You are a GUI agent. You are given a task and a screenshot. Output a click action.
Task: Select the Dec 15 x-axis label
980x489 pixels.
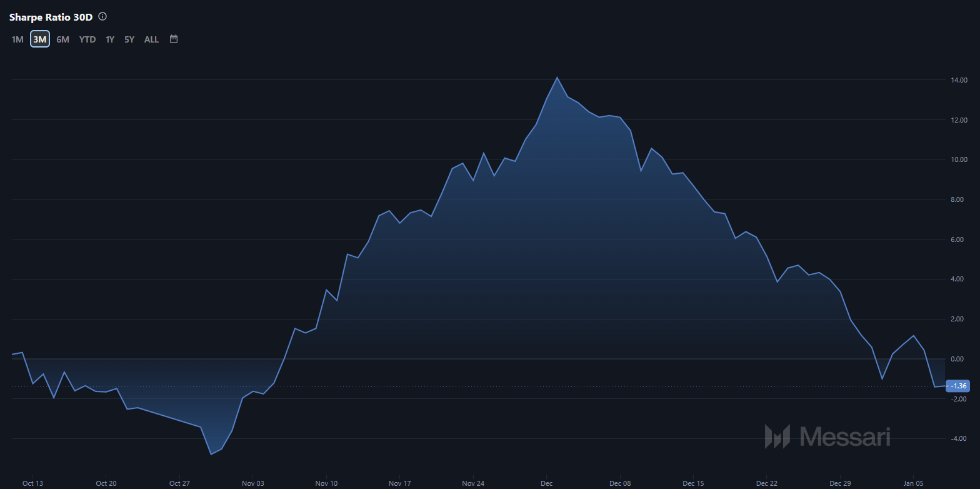pos(693,483)
